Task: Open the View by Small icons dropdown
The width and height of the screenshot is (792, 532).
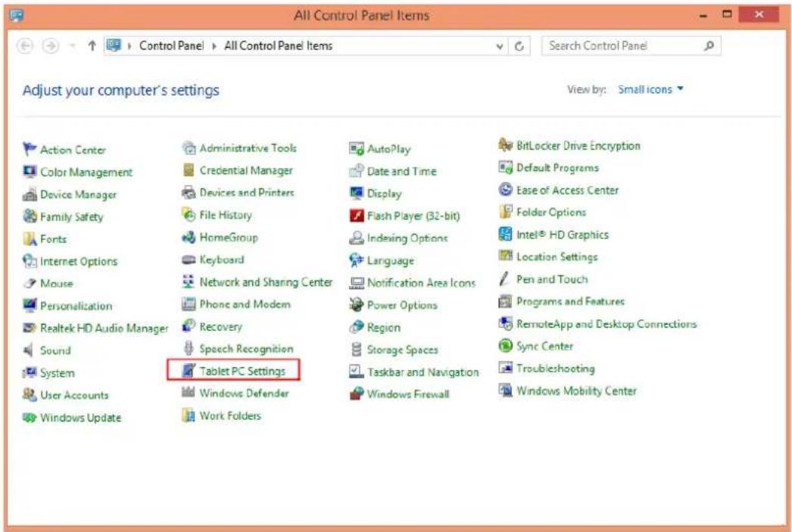Action: point(650,89)
